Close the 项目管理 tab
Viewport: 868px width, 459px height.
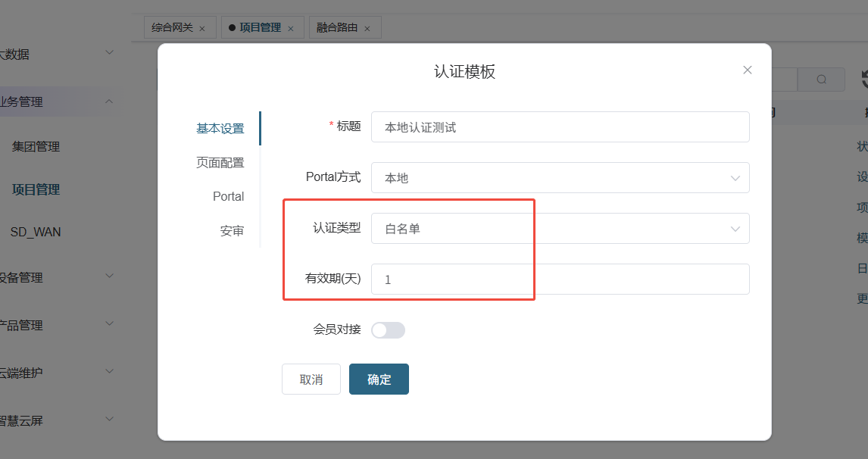[290, 29]
